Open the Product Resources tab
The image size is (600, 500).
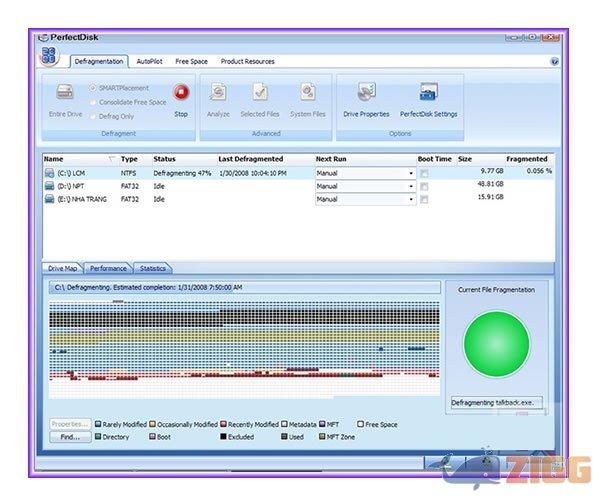pos(247,61)
